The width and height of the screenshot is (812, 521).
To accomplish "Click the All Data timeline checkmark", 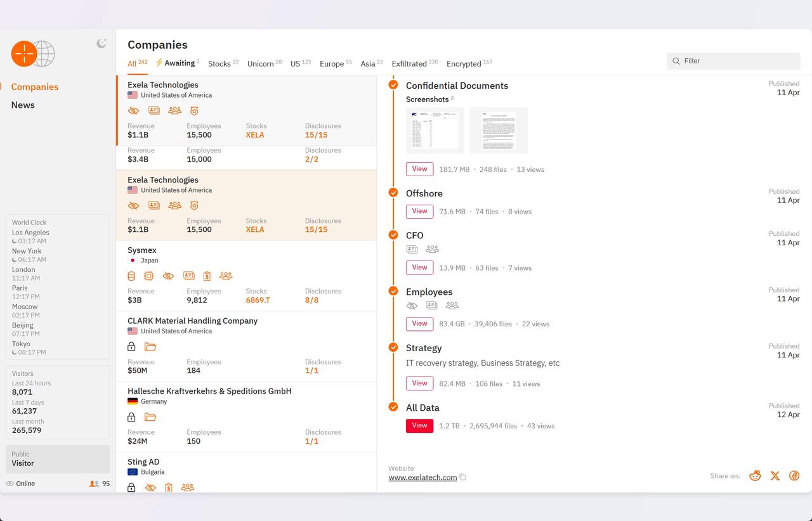I will click(393, 407).
